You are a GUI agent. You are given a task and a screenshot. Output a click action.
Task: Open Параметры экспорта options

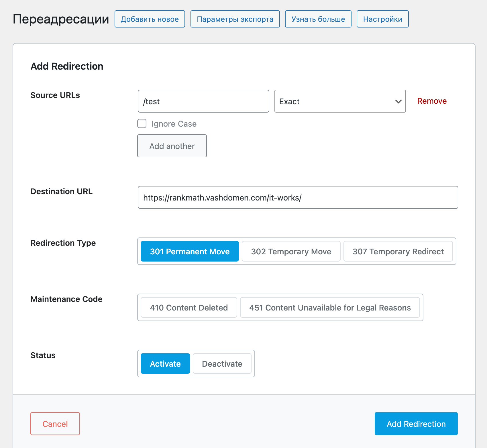[x=235, y=19]
